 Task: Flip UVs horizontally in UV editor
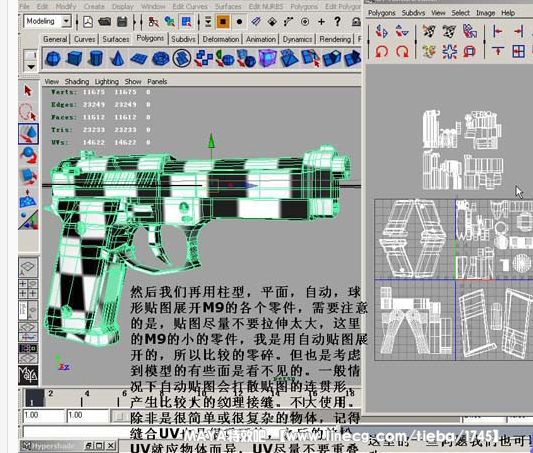point(382,32)
